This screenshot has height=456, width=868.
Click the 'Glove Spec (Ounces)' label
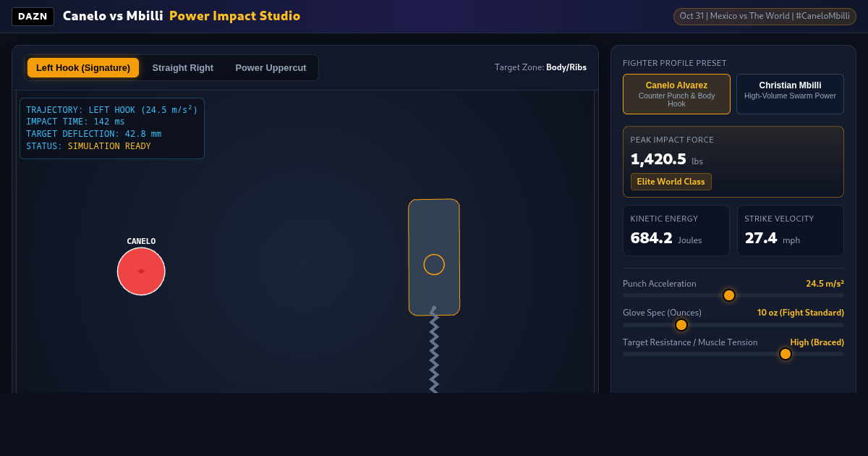[x=662, y=313]
